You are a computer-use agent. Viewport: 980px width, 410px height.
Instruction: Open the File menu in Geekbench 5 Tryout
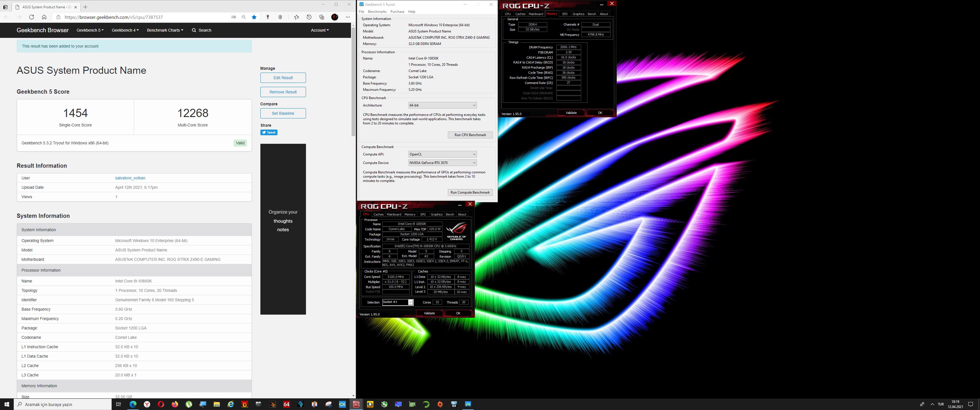362,12
